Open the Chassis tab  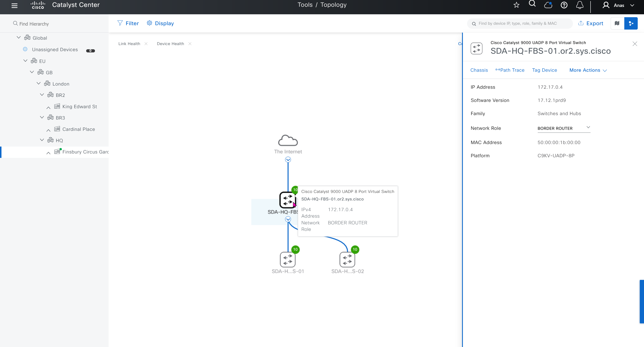point(479,70)
